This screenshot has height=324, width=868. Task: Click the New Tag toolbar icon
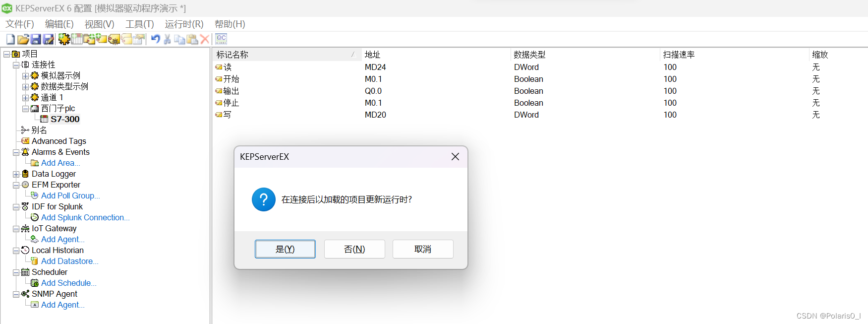tap(102, 39)
